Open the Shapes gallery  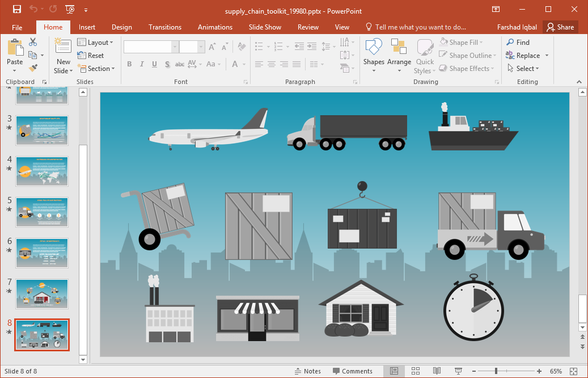(x=374, y=56)
